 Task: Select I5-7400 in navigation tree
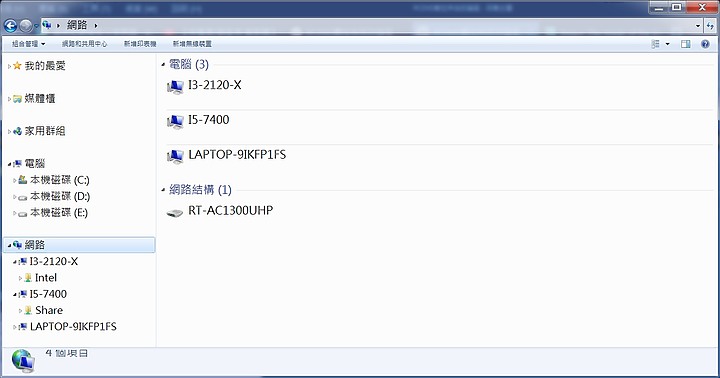click(x=48, y=294)
